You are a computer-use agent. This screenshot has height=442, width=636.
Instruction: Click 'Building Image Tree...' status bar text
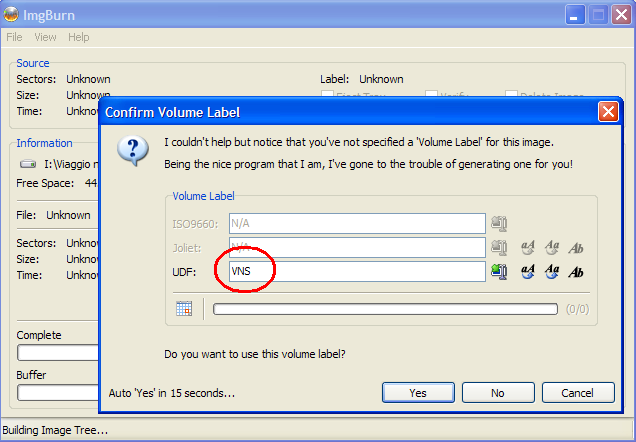[55, 430]
